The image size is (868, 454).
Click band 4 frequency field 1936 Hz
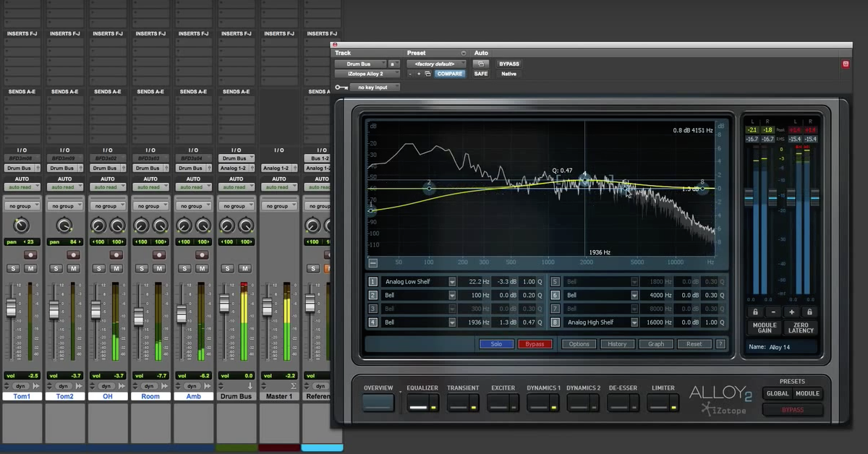point(476,322)
